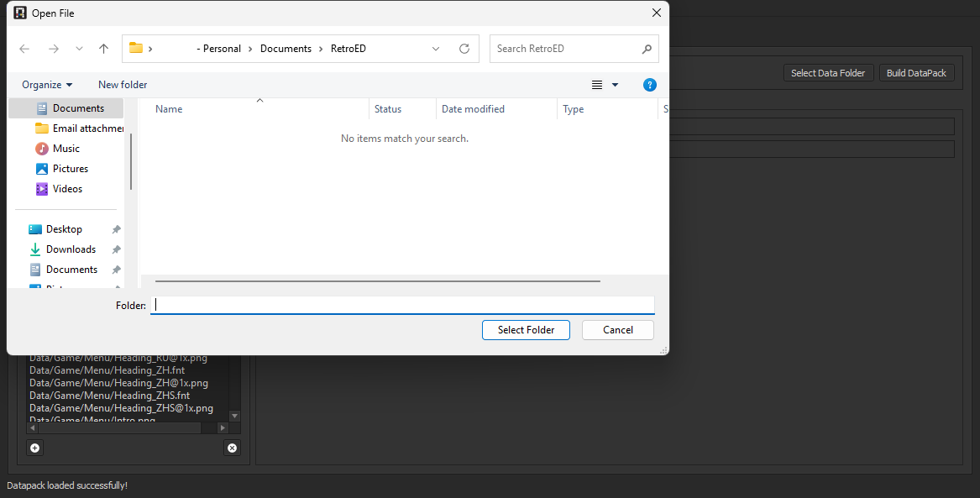The image size is (980, 498).
Task: Create a New folder
Action: click(123, 85)
